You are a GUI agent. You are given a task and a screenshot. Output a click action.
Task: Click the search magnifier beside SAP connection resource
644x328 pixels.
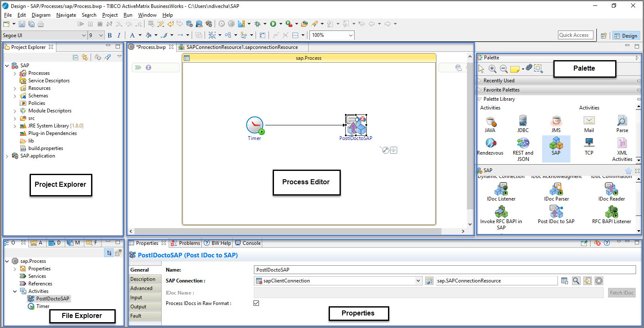coord(576,281)
